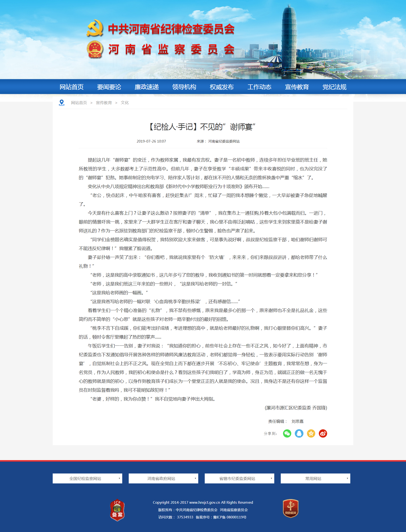Share article via Qzone star icon
The height and width of the screenshot is (532, 406).
(311, 433)
